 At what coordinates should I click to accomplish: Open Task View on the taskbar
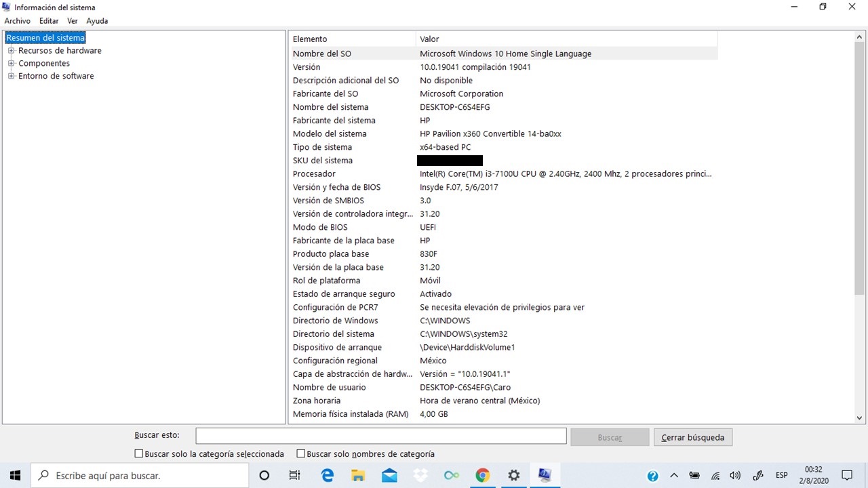click(x=294, y=475)
